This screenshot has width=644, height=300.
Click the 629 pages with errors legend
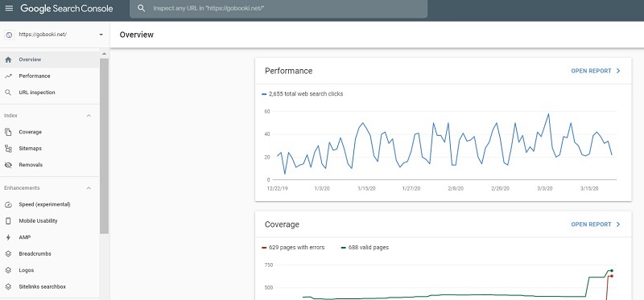click(x=293, y=248)
